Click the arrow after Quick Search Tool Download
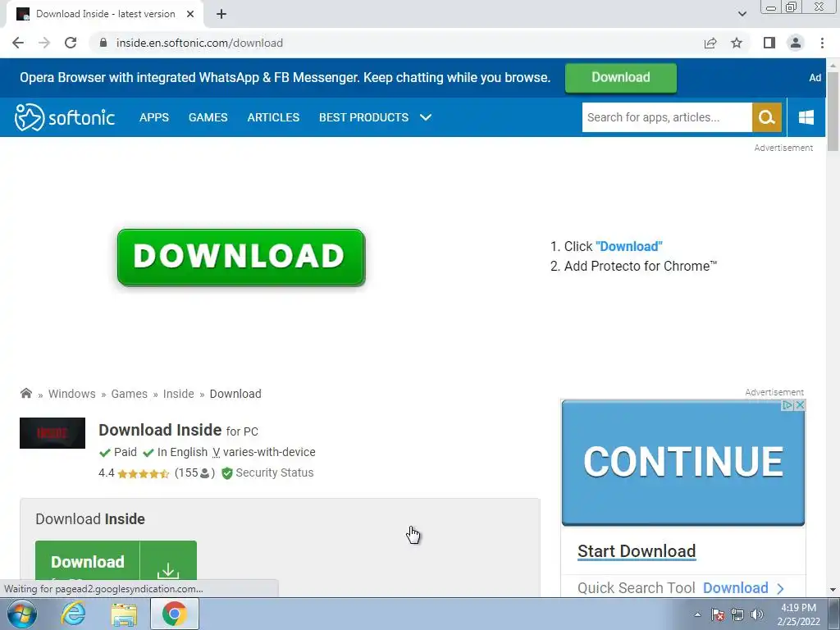This screenshot has height=630, width=840. point(781,589)
